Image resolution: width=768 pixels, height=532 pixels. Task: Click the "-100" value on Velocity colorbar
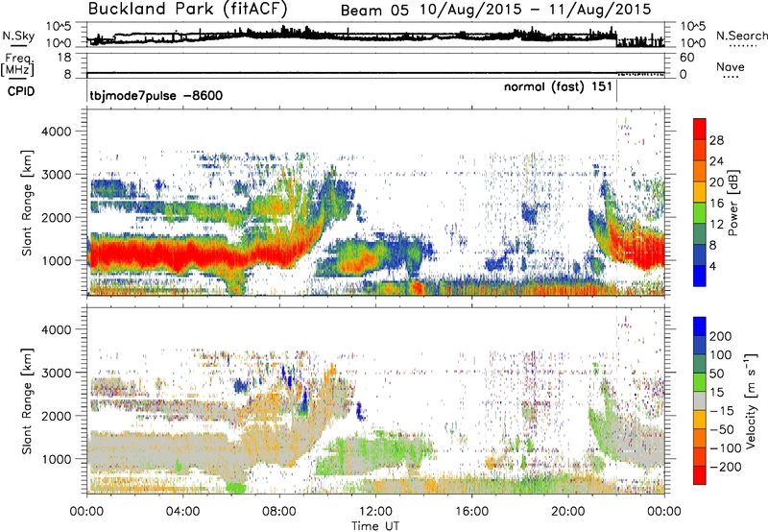coord(726,448)
